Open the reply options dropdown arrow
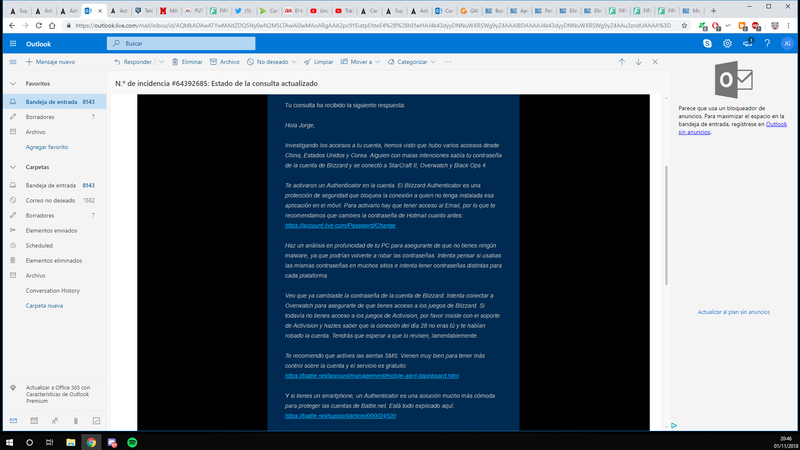 161,62
